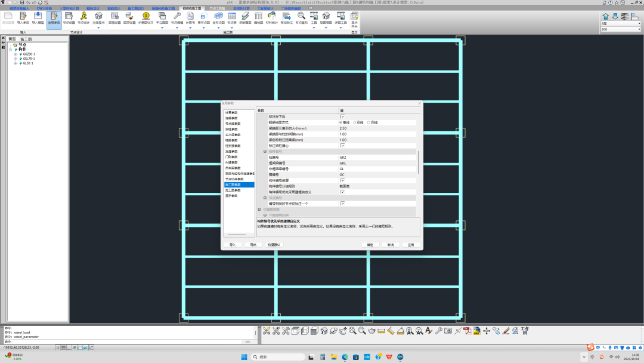Screen dimensions: 644x363
Task: Select the last beam drawing style radio option
Action: tap(369, 122)
